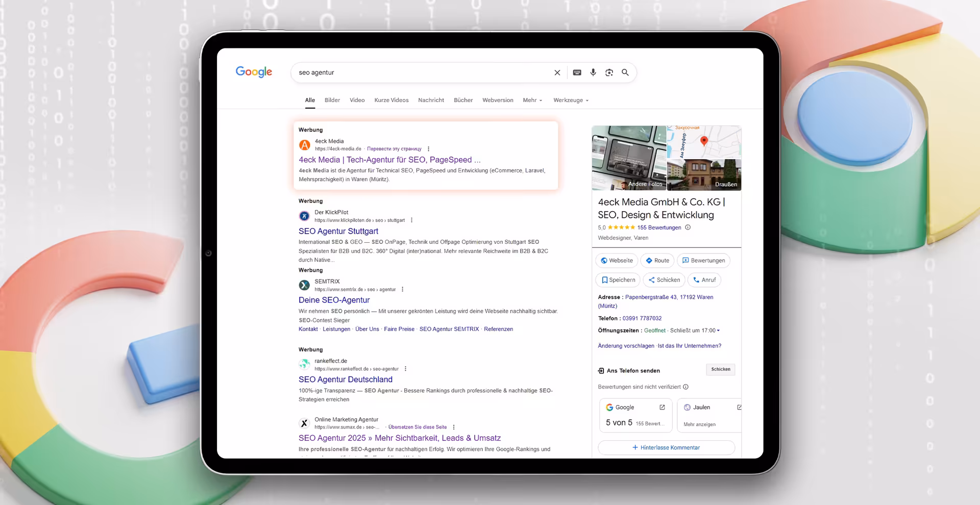The width and height of the screenshot is (980, 505).
Task: Open the 155 Bewertungen reviews link
Action: [x=659, y=228]
